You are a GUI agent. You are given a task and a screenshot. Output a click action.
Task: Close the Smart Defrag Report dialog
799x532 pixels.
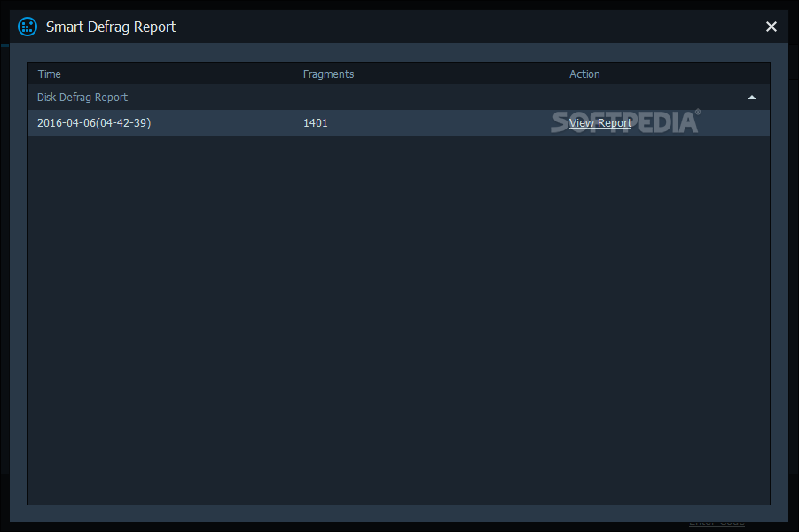[771, 27]
